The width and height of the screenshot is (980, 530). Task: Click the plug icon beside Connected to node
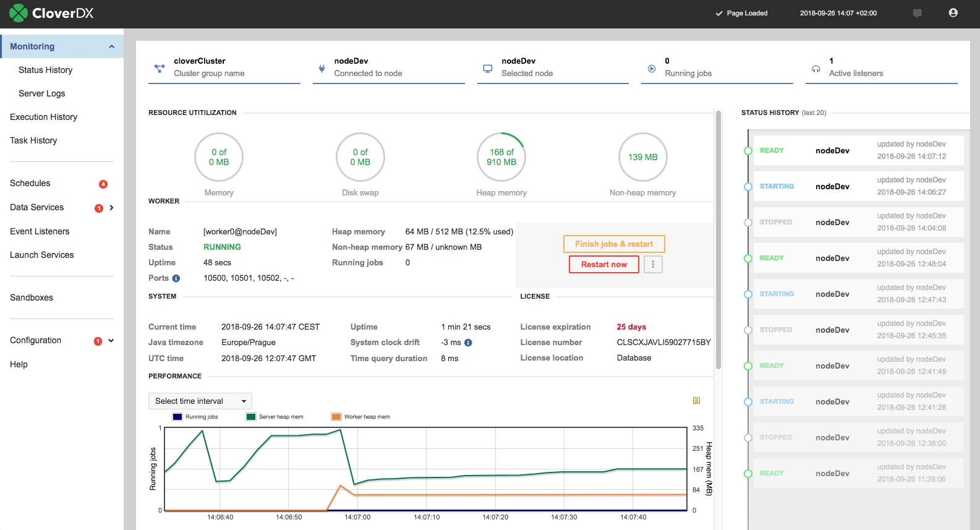click(322, 69)
